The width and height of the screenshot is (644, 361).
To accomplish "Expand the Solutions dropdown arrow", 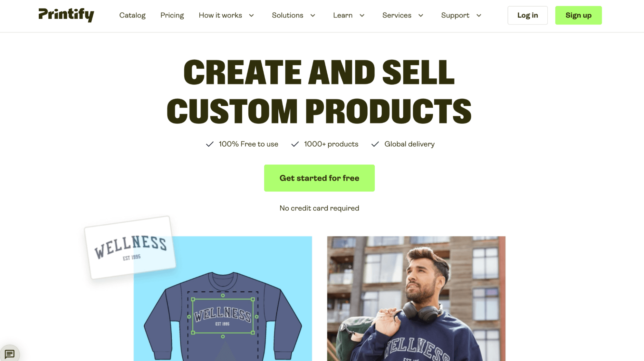I will coord(313,15).
